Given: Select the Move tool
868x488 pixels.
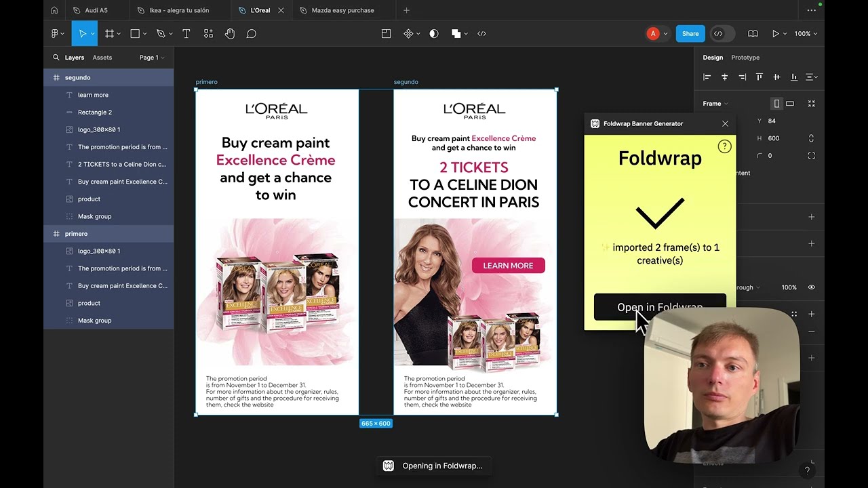Looking at the screenshot, I should (83, 33).
